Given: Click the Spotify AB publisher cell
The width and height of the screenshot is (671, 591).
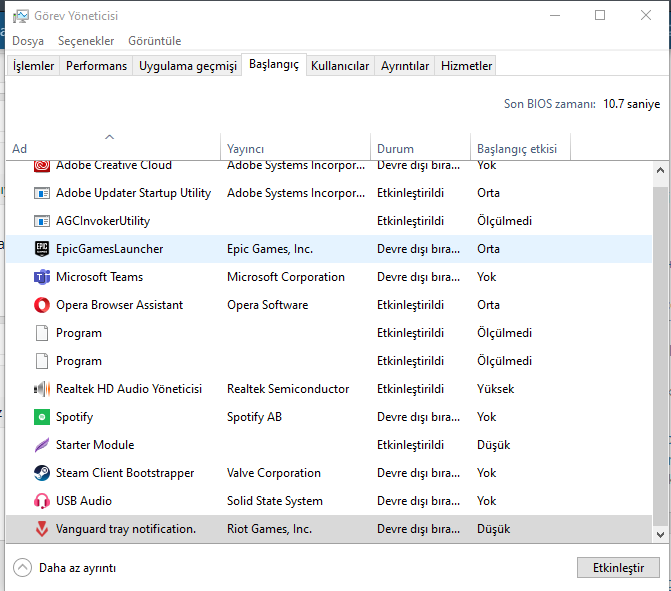Looking at the screenshot, I should [254, 417].
